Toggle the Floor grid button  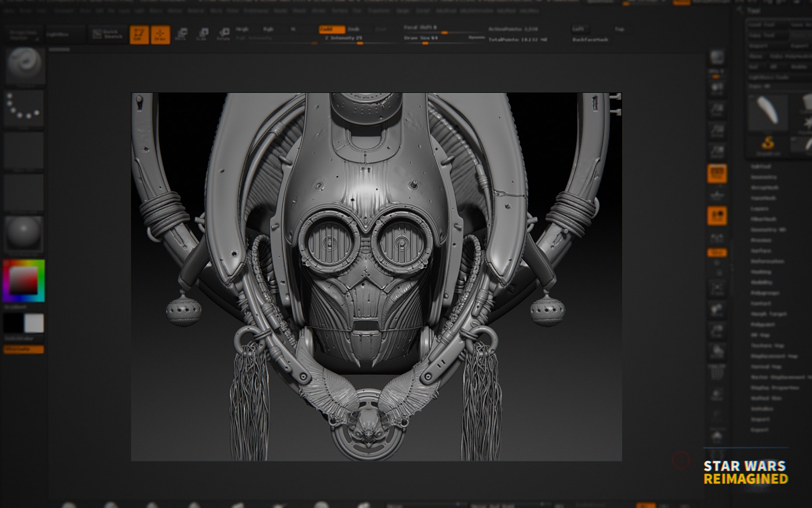point(717,194)
